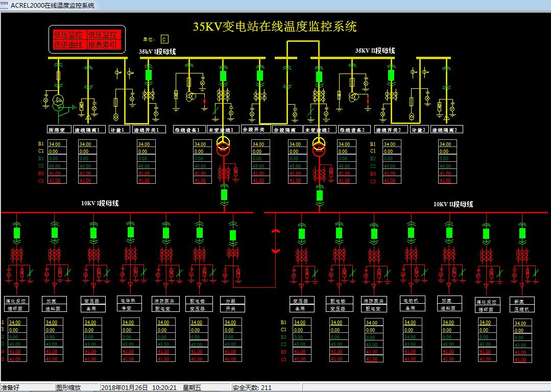Click the ACREL2000 application icon in title bar
This screenshot has height=392, width=551.
click(4, 4)
